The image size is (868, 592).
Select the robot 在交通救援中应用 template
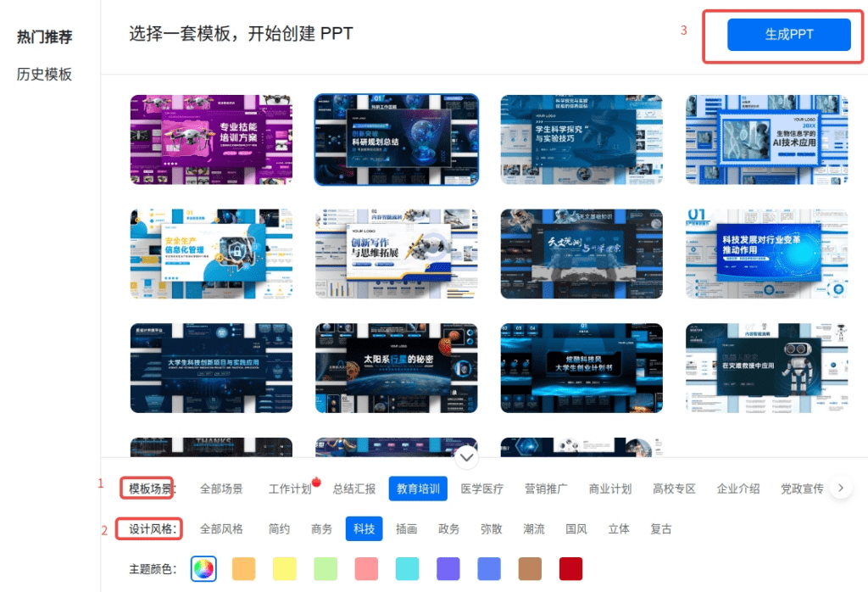765,366
